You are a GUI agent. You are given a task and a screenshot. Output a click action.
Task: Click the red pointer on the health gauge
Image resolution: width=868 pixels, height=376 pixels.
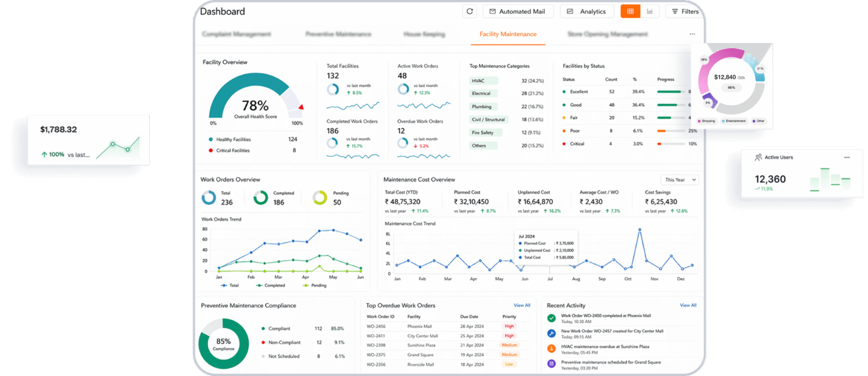coord(301,106)
